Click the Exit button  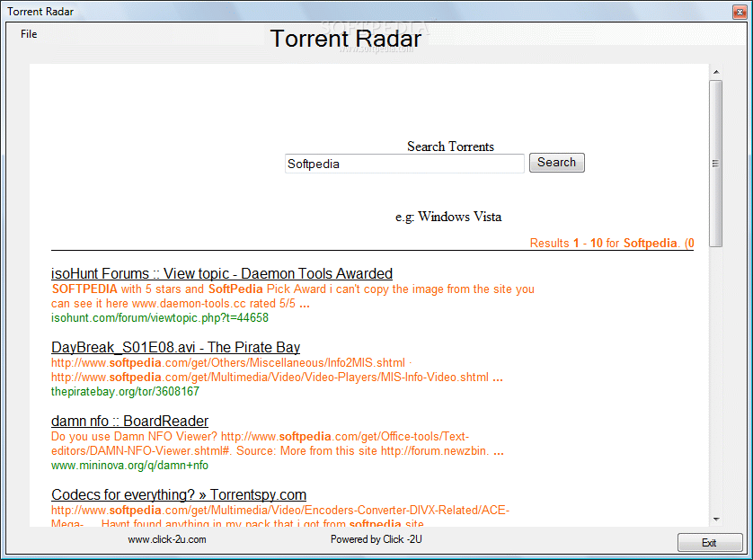(710, 543)
